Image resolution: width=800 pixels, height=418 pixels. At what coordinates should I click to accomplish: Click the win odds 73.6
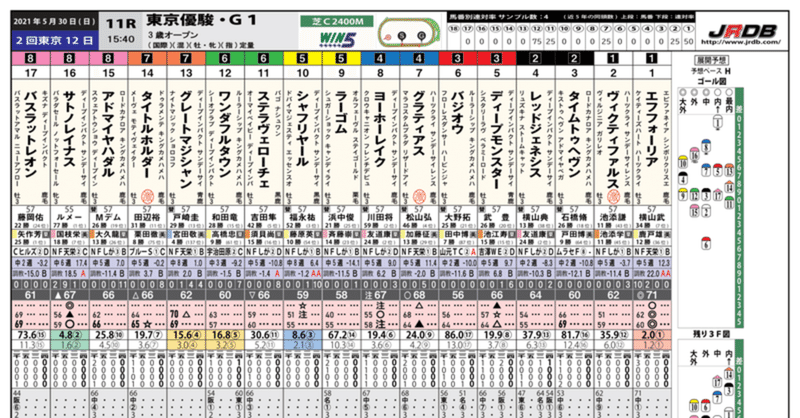tap(26, 335)
